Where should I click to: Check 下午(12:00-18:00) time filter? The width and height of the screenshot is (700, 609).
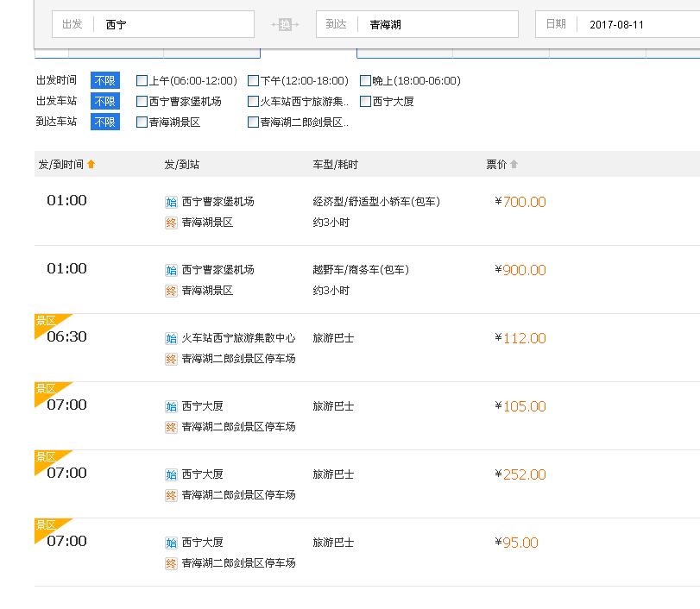253,81
